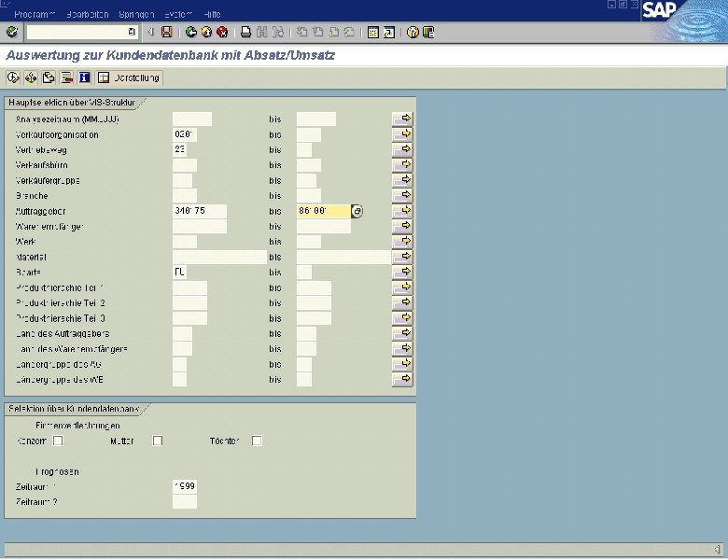728x560 pixels.
Task: Click the blue Information icon
Action: (x=84, y=77)
